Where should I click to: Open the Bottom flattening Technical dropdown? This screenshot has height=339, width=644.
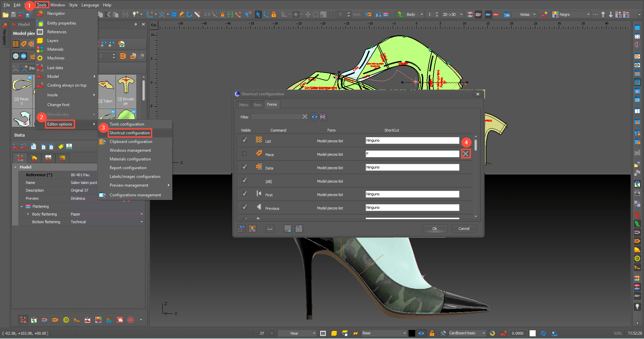tap(142, 222)
